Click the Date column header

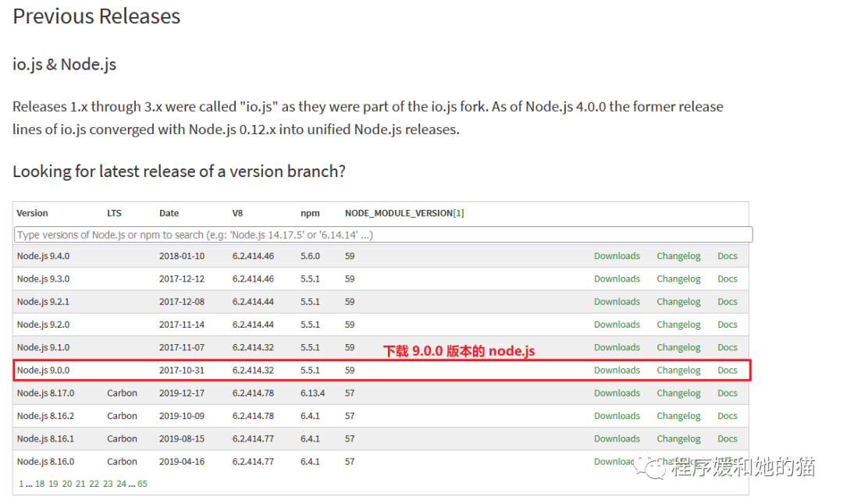(x=169, y=213)
